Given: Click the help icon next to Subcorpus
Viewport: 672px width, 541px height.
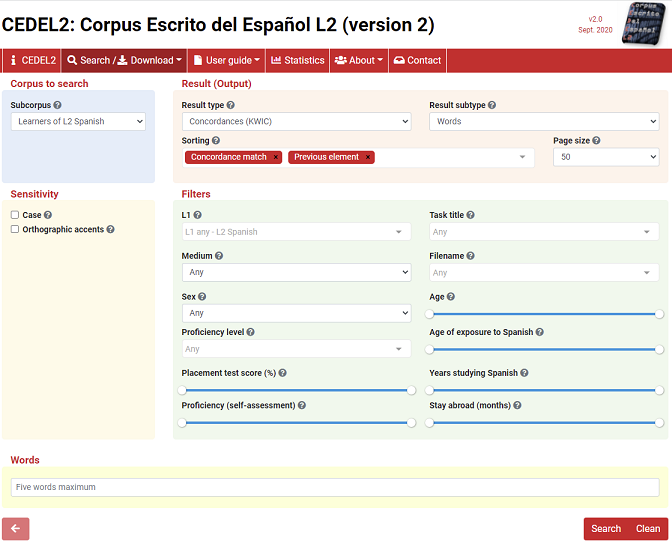Looking at the screenshot, I should [x=57, y=105].
